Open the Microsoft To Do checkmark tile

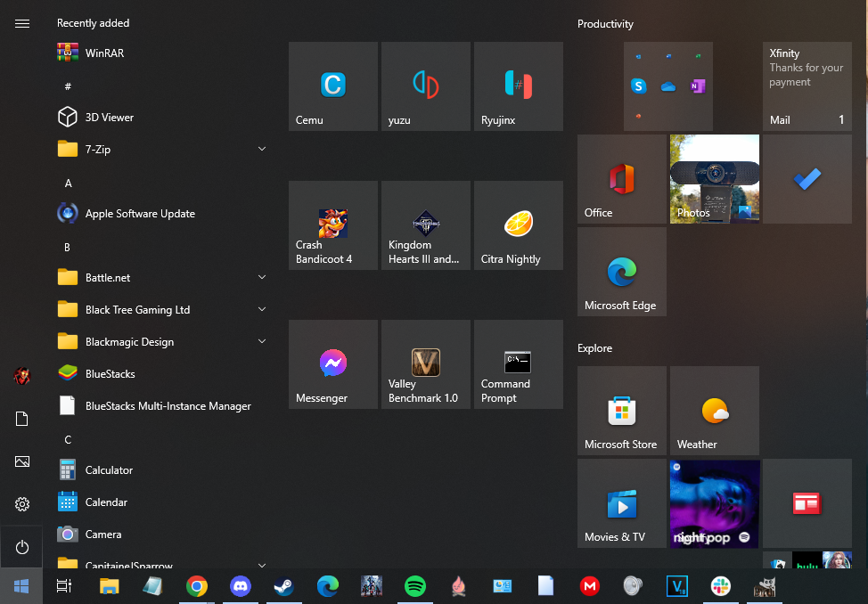[807, 179]
